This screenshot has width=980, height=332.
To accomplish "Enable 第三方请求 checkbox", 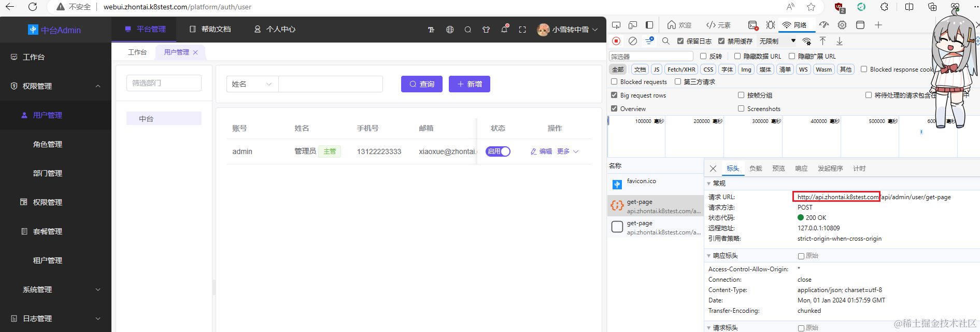I will [x=678, y=81].
